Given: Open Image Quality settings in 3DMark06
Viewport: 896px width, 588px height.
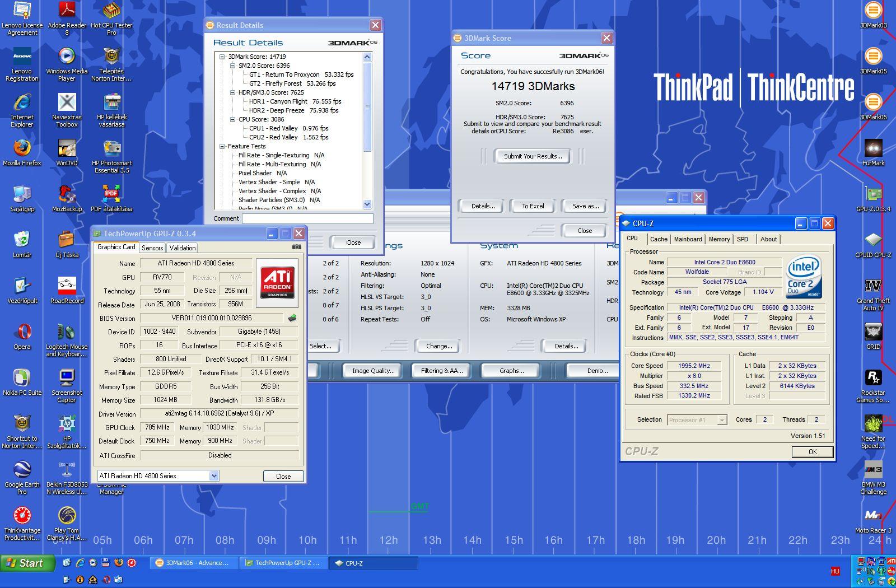Looking at the screenshot, I should [x=373, y=371].
